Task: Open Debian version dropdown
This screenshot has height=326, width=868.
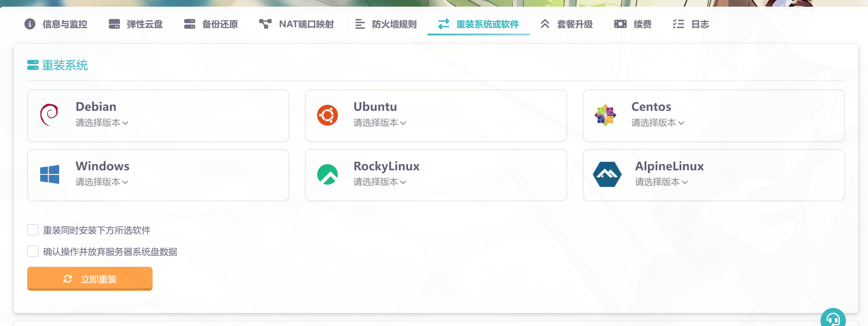Action: (102, 123)
